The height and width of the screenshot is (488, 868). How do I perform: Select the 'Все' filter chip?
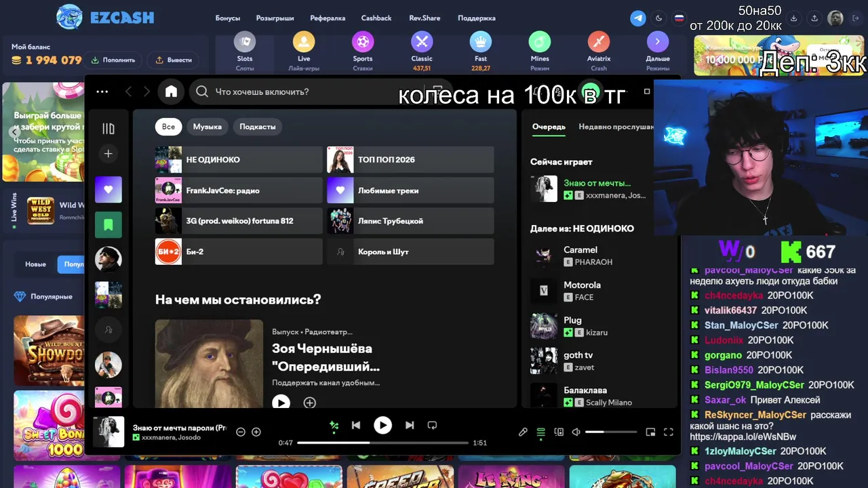pyautogui.click(x=168, y=127)
